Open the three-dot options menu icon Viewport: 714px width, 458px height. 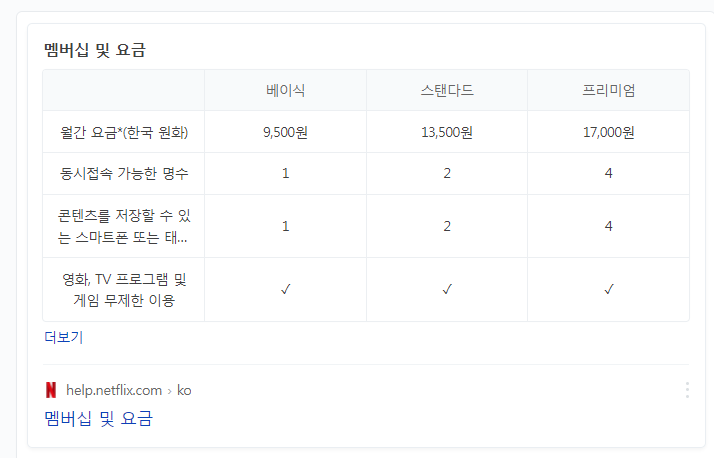tap(687, 390)
